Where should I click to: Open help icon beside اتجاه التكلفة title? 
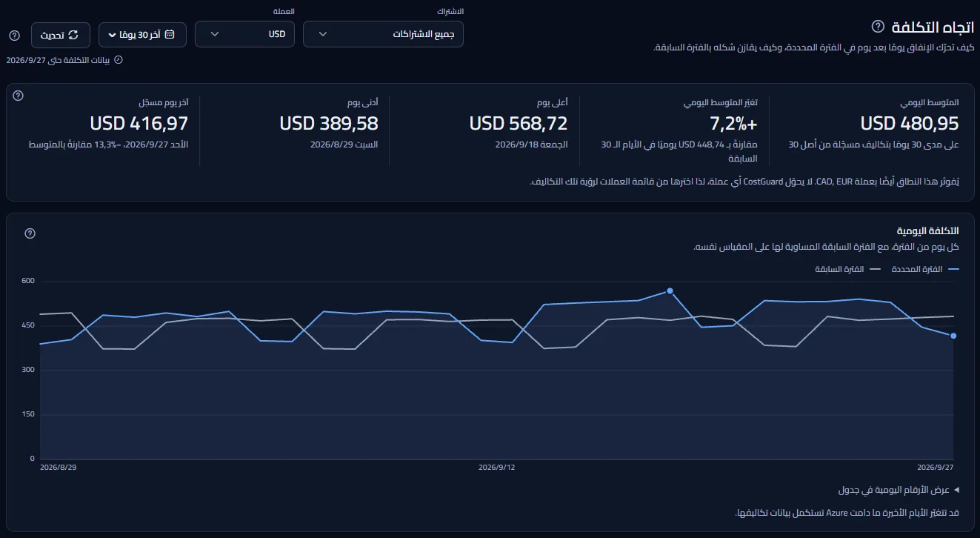pos(878,27)
